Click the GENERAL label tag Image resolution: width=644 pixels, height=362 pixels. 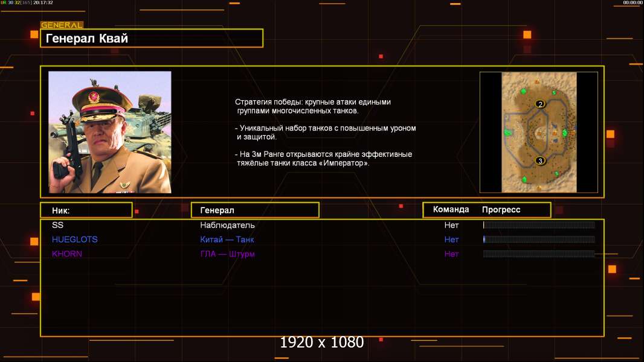tap(62, 25)
